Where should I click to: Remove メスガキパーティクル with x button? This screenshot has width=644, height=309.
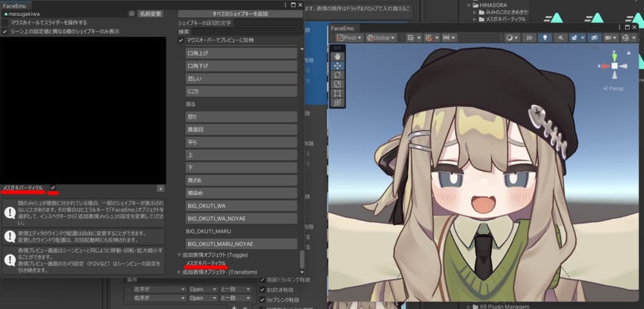point(160,188)
